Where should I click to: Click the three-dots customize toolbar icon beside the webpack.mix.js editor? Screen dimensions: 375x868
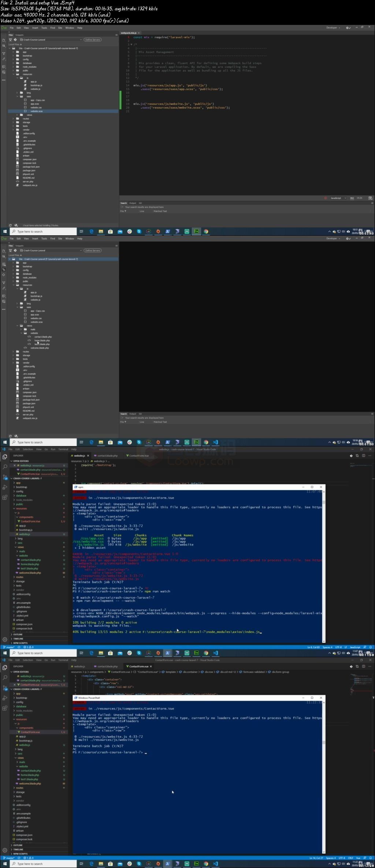pos(4,80)
